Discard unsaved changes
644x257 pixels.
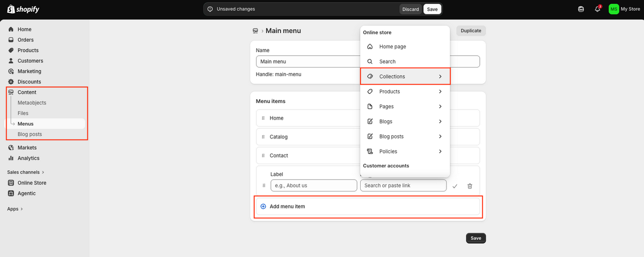[411, 9]
